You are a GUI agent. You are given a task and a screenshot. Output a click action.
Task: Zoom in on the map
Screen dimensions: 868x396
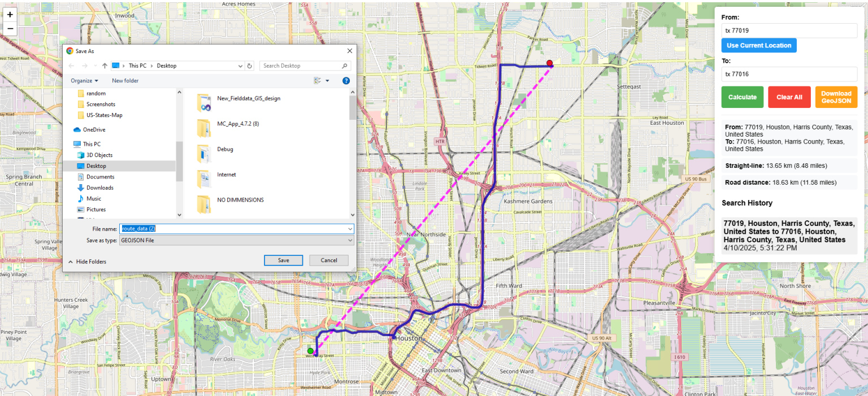tap(10, 15)
